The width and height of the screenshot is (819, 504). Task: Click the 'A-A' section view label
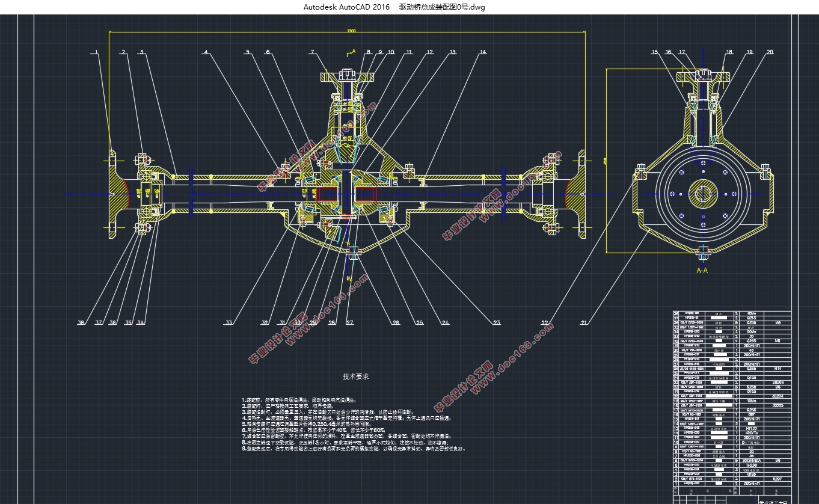pyautogui.click(x=702, y=271)
